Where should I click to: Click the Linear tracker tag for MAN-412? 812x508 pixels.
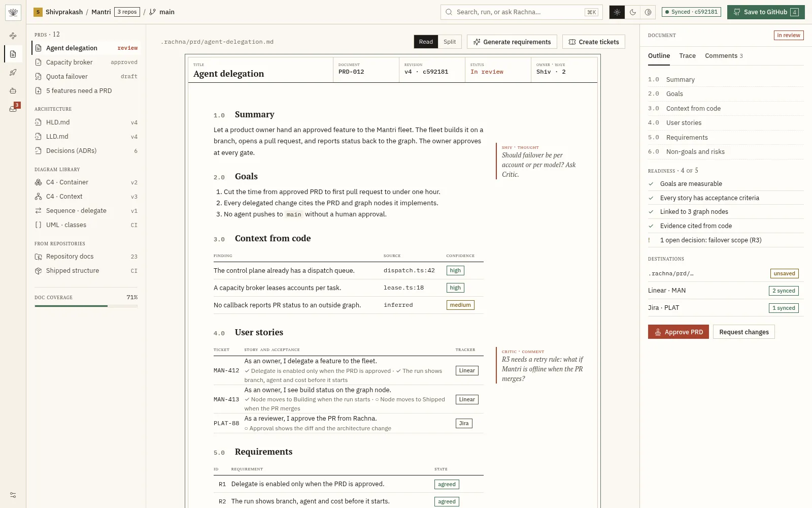[467, 370]
